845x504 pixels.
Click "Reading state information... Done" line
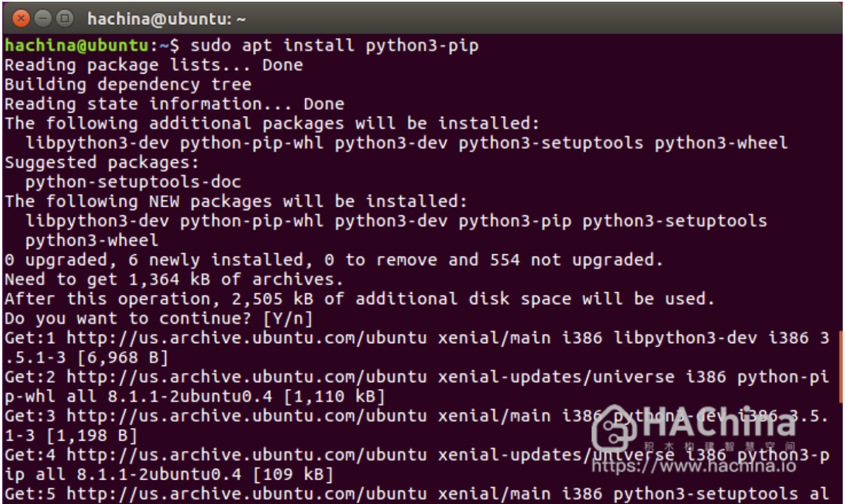pyautogui.click(x=174, y=104)
